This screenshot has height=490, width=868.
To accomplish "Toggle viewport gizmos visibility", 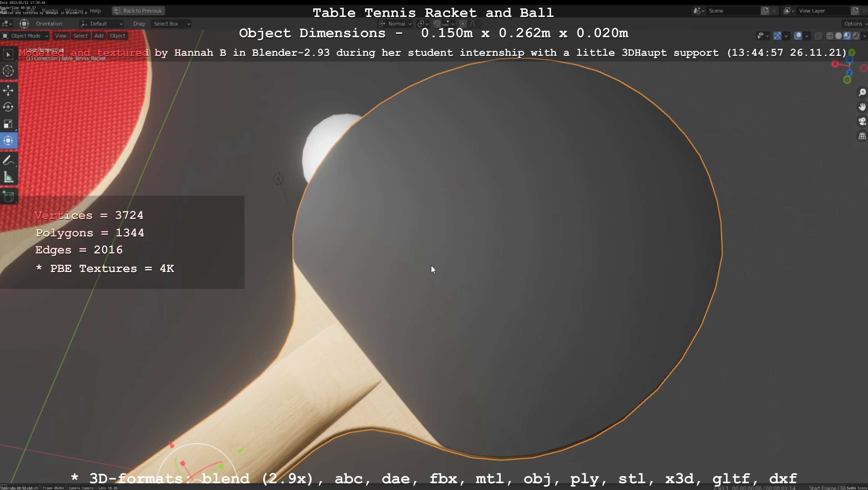I will tap(777, 36).
